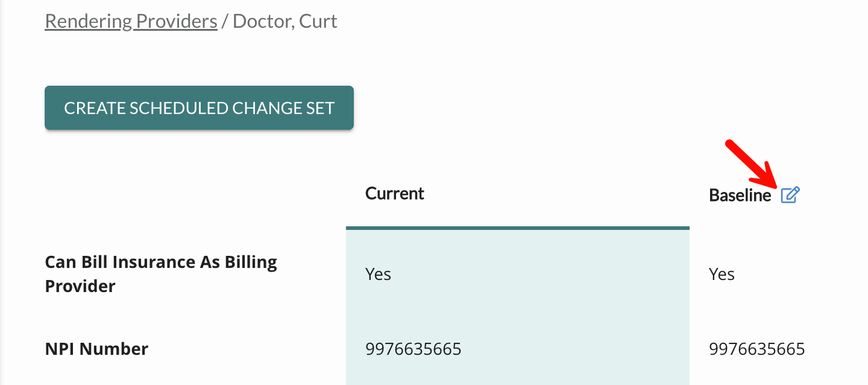
Task: Open the Rendering Providers breadcrumb link
Action: tap(131, 21)
